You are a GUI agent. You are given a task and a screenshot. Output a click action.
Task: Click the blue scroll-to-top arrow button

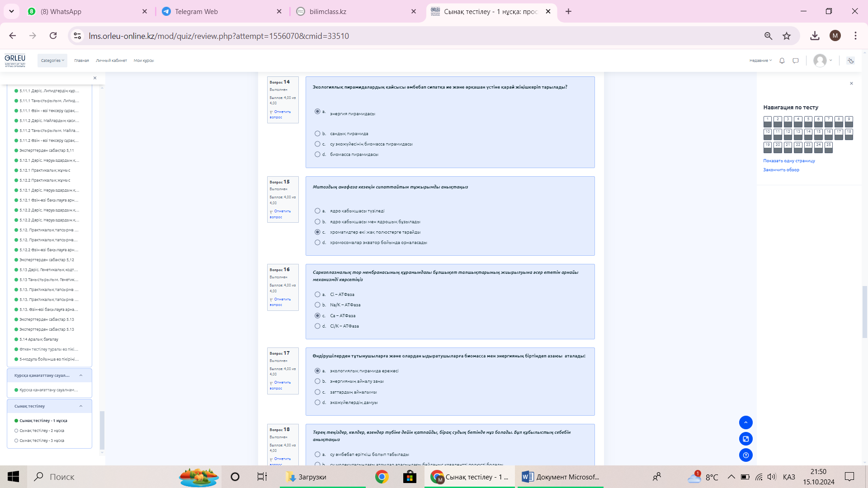(x=745, y=422)
